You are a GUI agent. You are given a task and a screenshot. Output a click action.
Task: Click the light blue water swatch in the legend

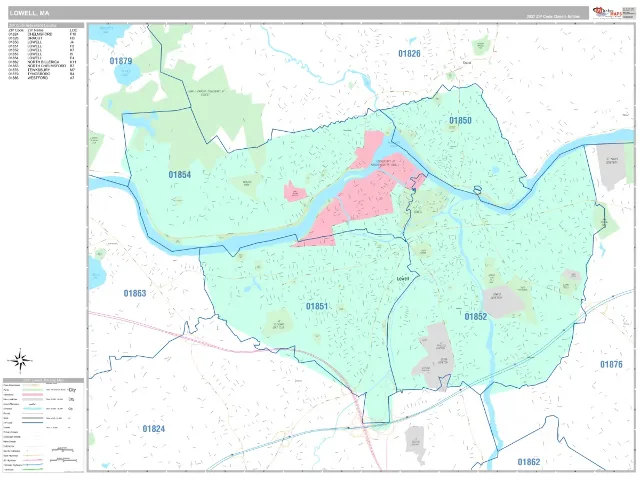(x=32, y=409)
